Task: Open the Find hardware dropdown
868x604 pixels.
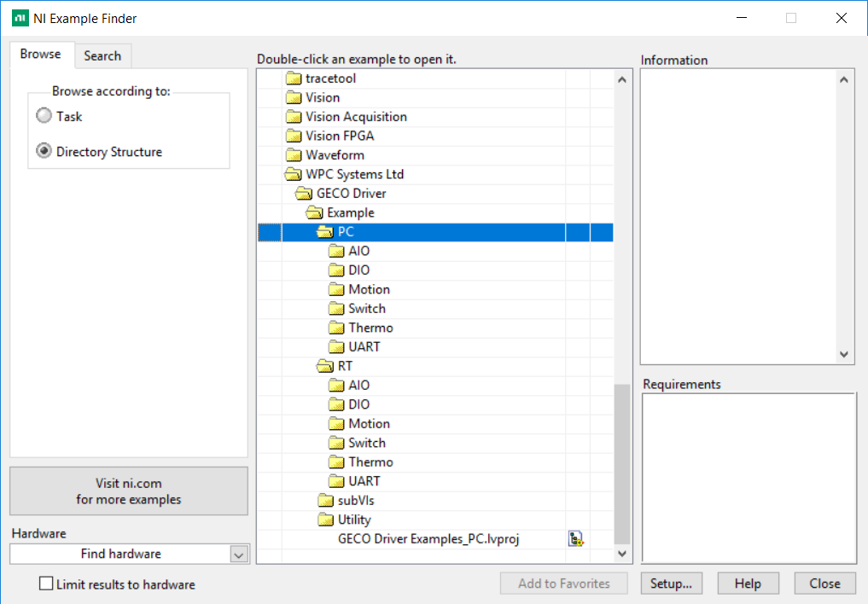Action: [x=238, y=555]
